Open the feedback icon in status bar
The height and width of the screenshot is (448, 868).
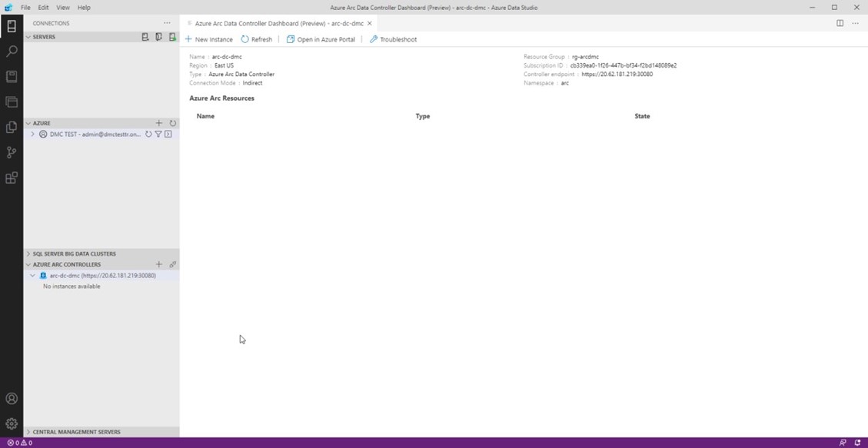[x=843, y=443]
